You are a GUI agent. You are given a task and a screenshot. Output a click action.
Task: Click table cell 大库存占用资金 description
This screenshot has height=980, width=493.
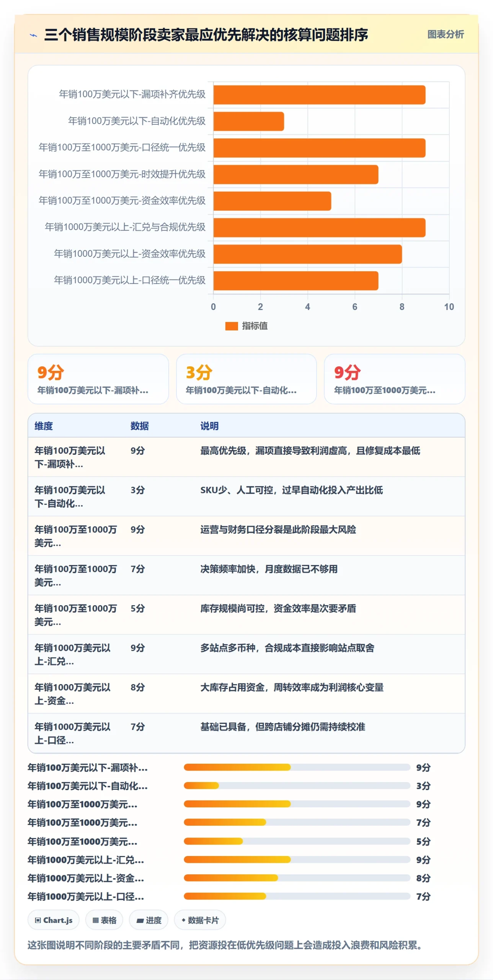[x=292, y=687]
